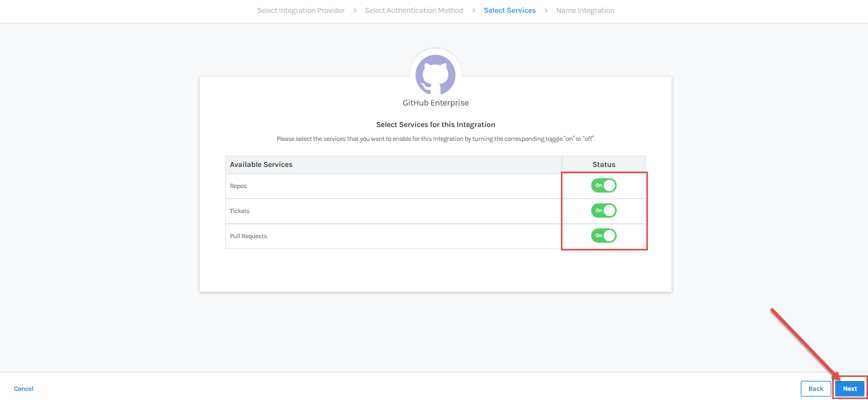Turn off the Pull Requests service toggle

[603, 236]
